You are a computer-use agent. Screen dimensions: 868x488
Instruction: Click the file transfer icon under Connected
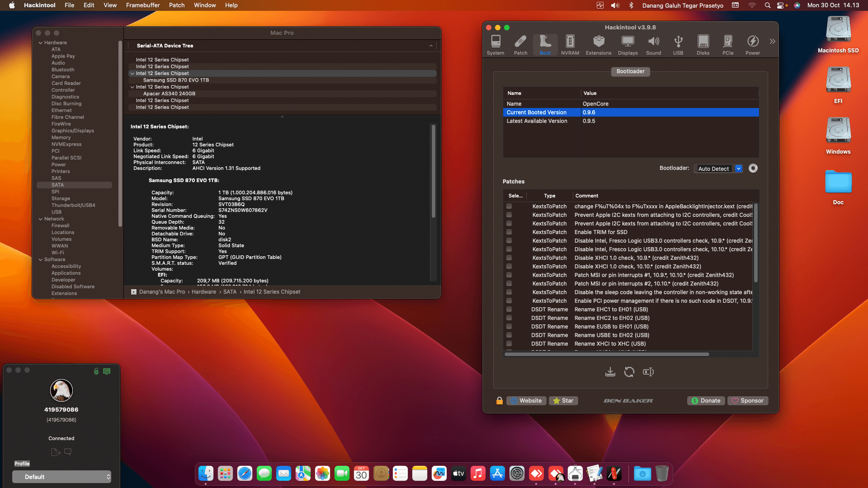tap(56, 452)
